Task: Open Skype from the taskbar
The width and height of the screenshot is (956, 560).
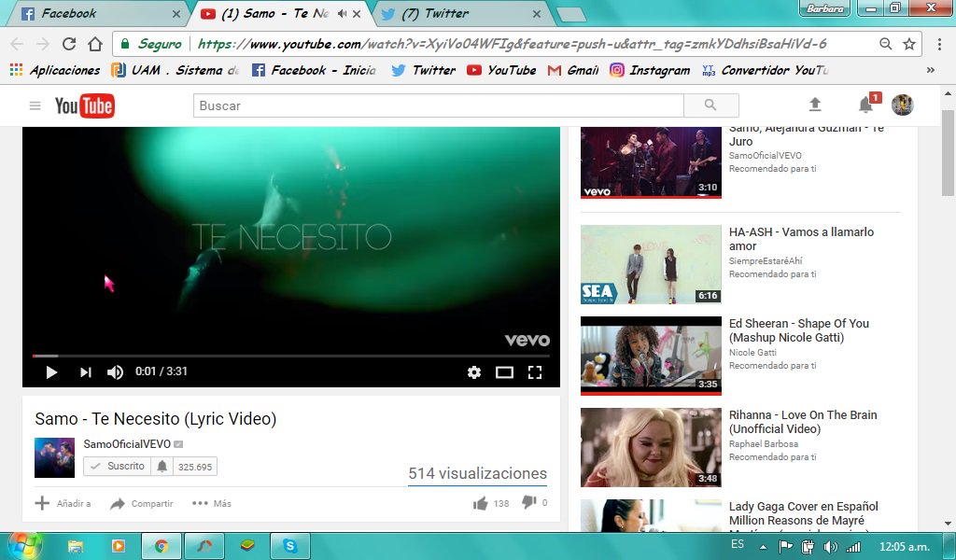Action: pyautogui.click(x=290, y=546)
